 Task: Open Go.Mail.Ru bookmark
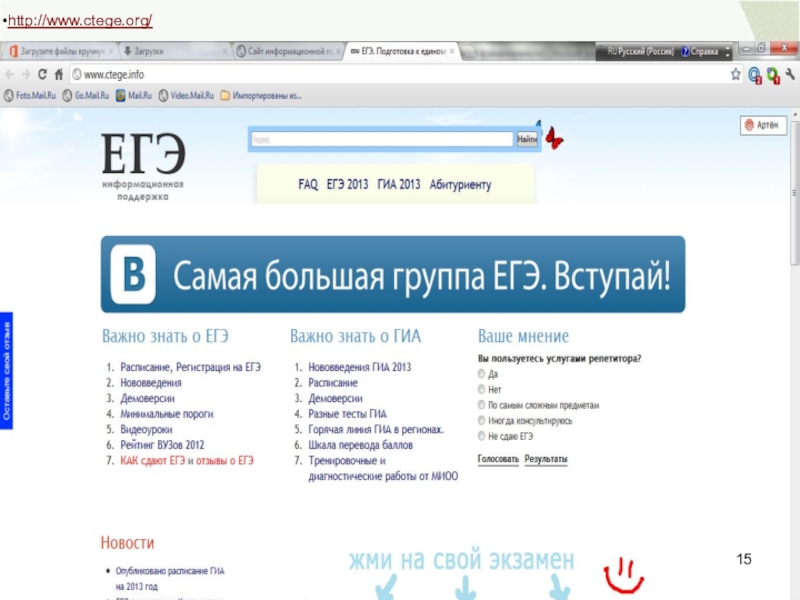pyautogui.click(x=86, y=95)
